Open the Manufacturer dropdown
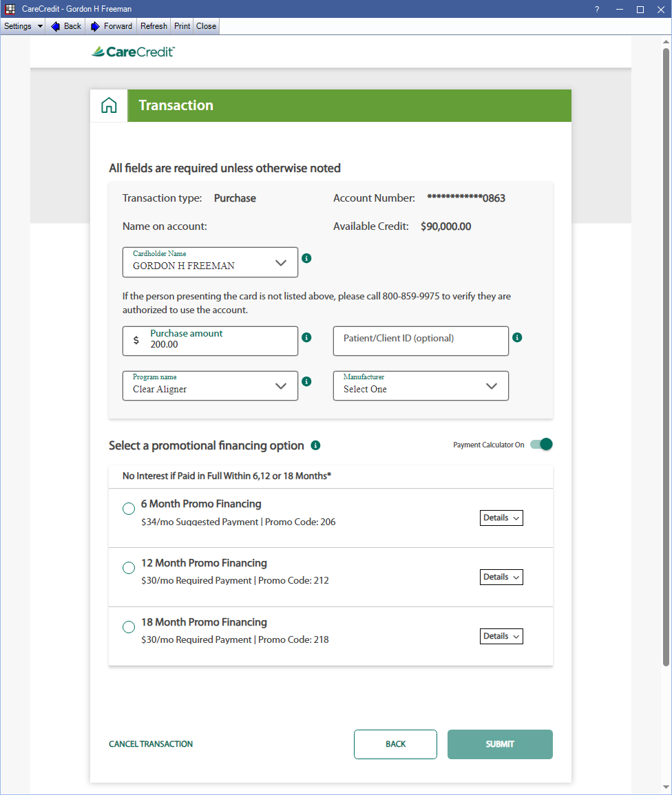 coord(421,386)
